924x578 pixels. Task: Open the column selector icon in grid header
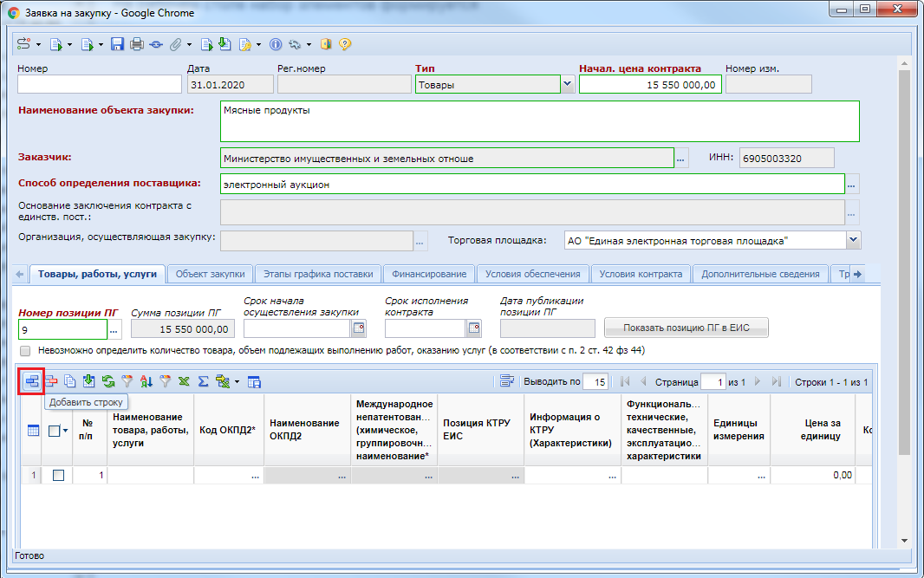tap(34, 431)
